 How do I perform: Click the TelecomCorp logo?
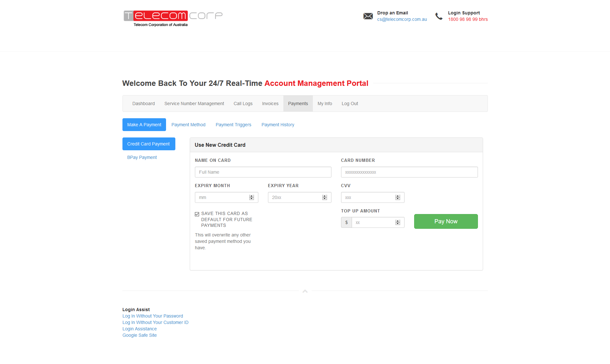[173, 18]
